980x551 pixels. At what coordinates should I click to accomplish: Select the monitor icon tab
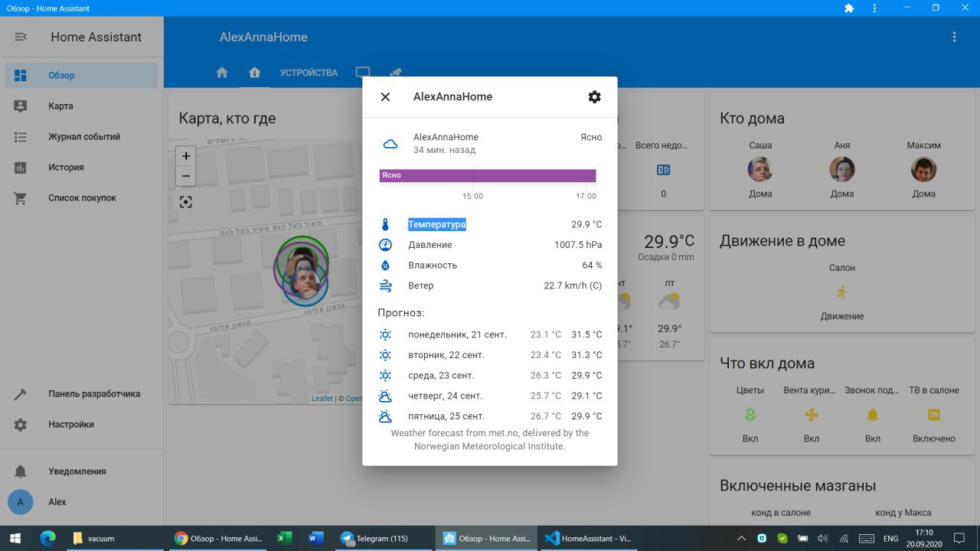[x=363, y=73]
